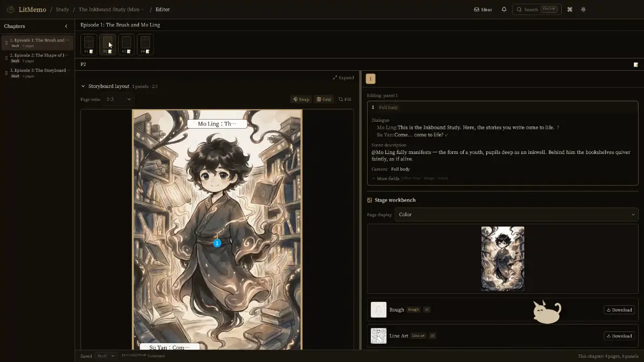The image size is (644, 362).
Task: Open the Draft status dropdown in footer
Action: click(106, 356)
